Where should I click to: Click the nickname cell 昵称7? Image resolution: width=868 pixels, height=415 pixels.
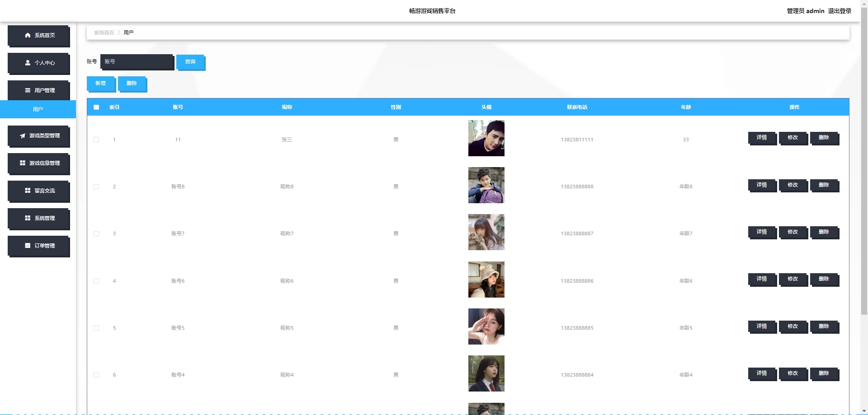point(287,233)
